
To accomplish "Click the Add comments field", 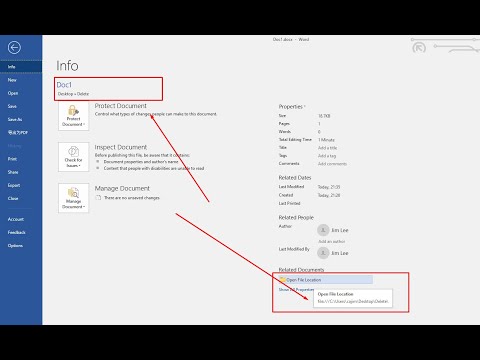I will coord(332,164).
